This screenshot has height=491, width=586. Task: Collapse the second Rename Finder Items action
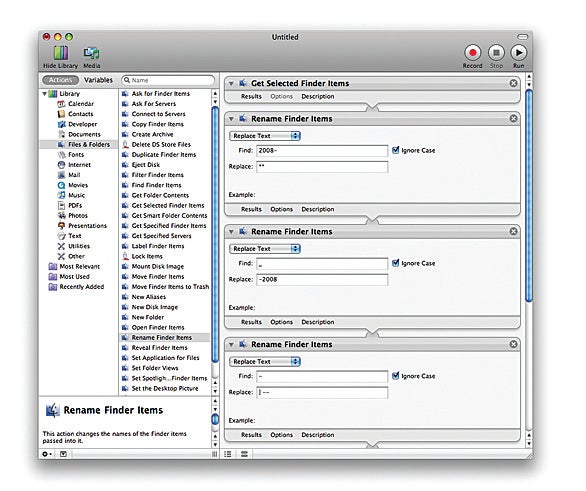(231, 232)
